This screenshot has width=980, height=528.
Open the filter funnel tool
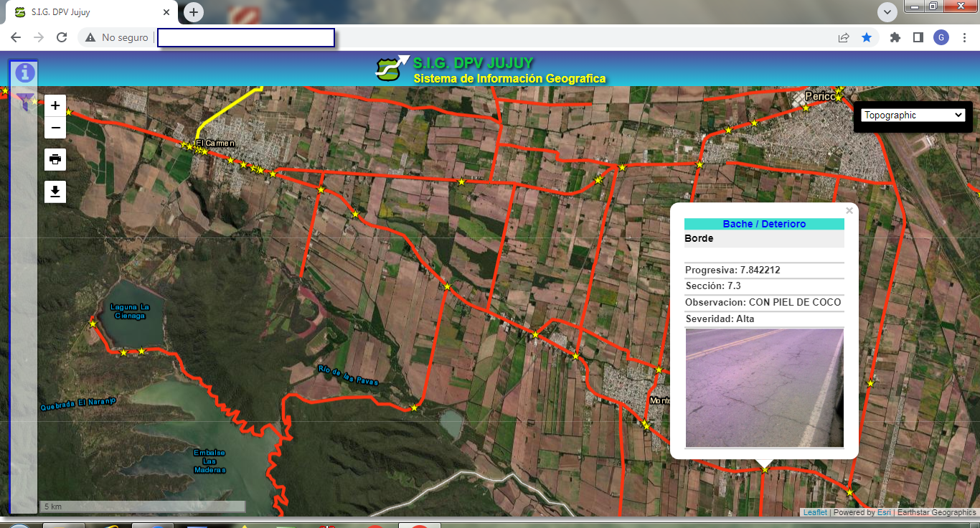[25, 101]
